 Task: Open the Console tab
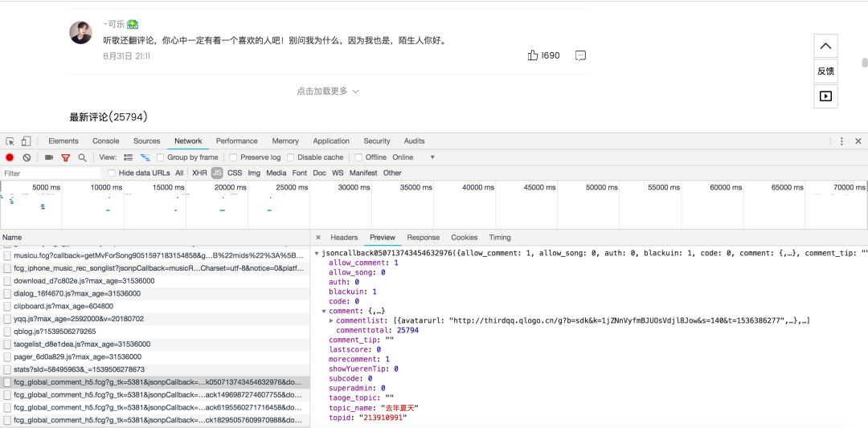point(106,141)
